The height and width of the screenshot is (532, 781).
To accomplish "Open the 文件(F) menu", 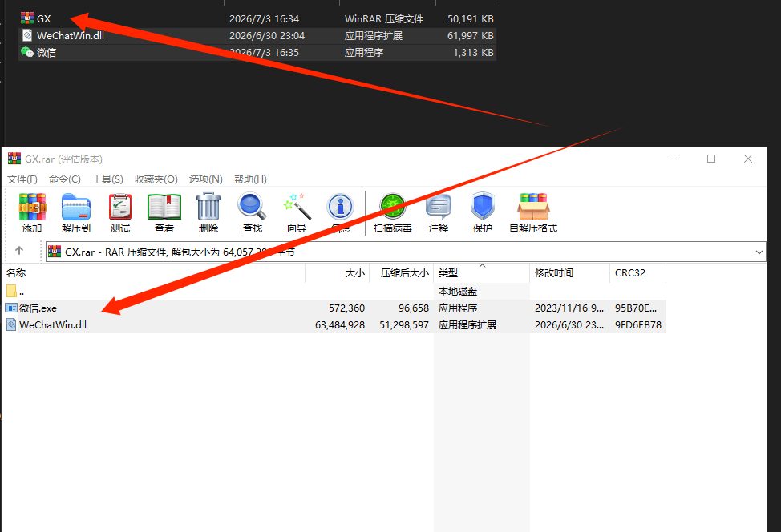I will pos(22,179).
